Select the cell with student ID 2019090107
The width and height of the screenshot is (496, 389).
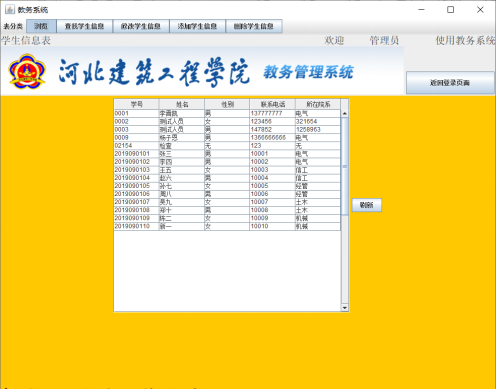pos(136,202)
